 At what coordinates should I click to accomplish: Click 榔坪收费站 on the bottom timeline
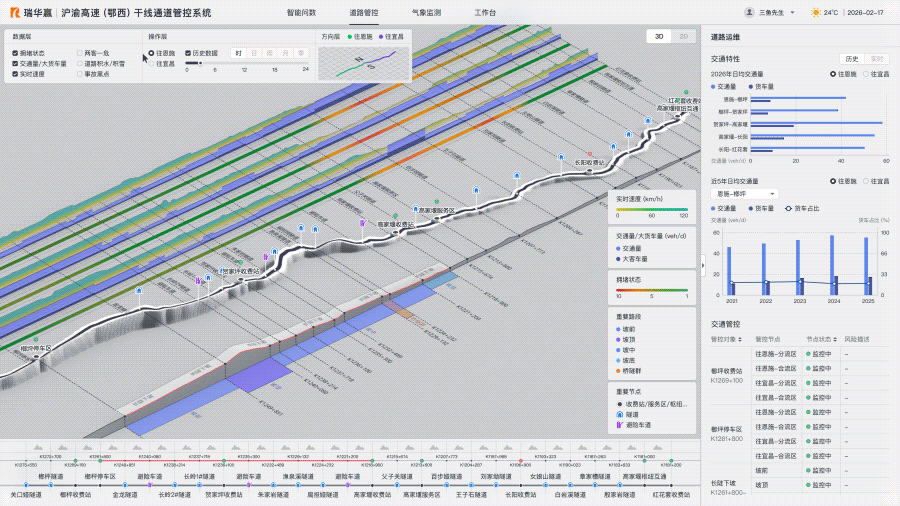pos(75,495)
